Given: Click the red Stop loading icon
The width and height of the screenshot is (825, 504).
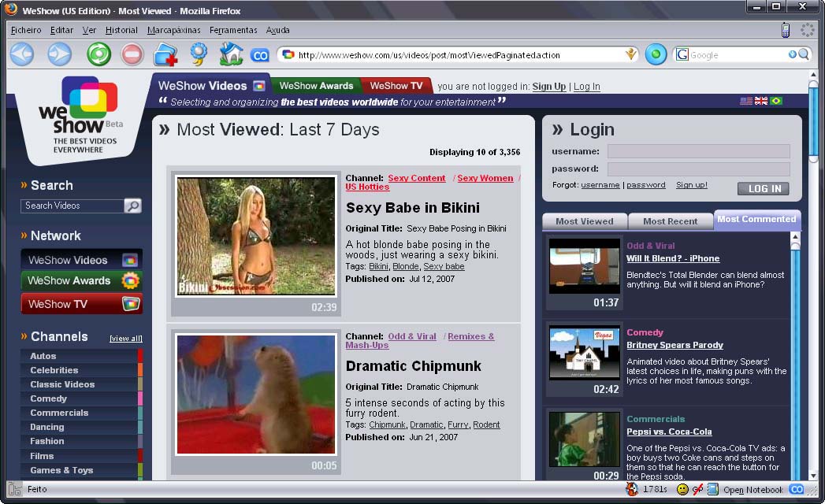Looking at the screenshot, I should [x=132, y=54].
